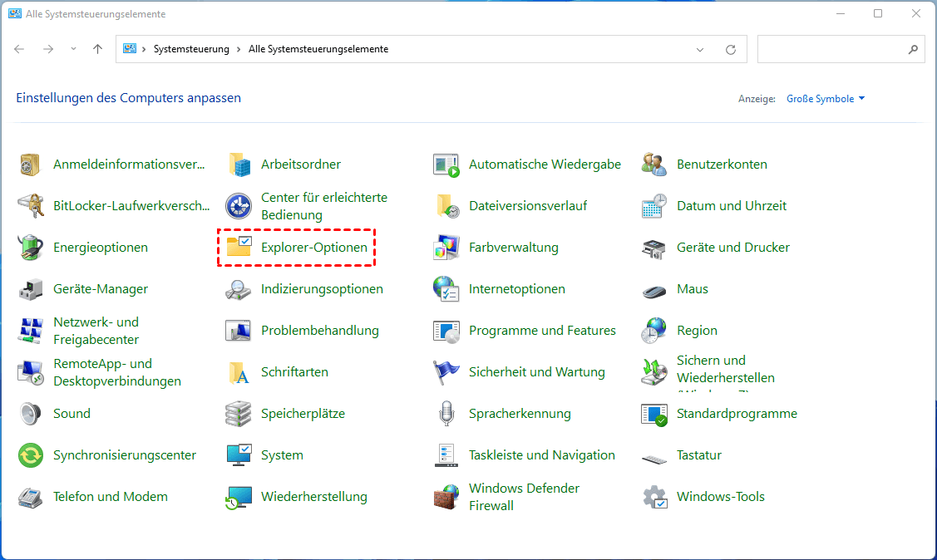The image size is (937, 560).
Task: Open the Telefon und Modem icon
Action: tap(30, 497)
